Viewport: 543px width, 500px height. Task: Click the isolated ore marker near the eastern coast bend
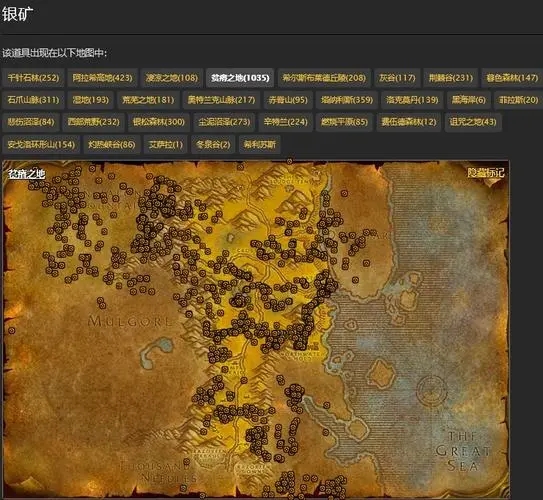pos(367,263)
